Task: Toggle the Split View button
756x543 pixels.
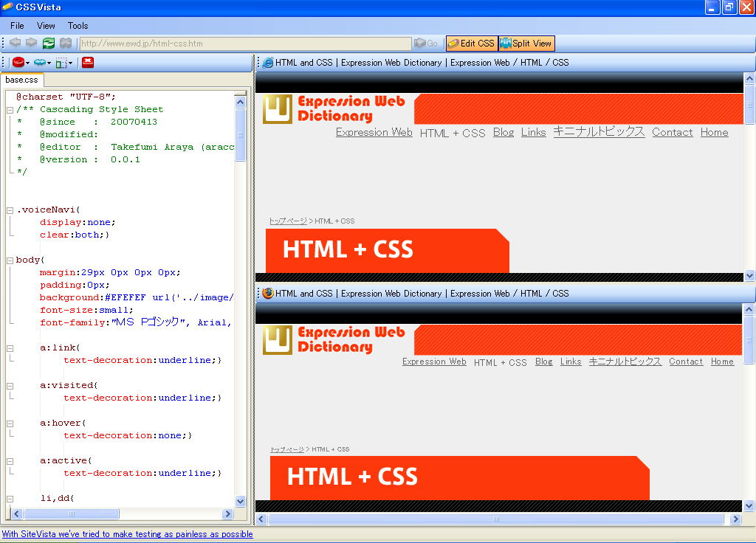Action: coord(526,44)
